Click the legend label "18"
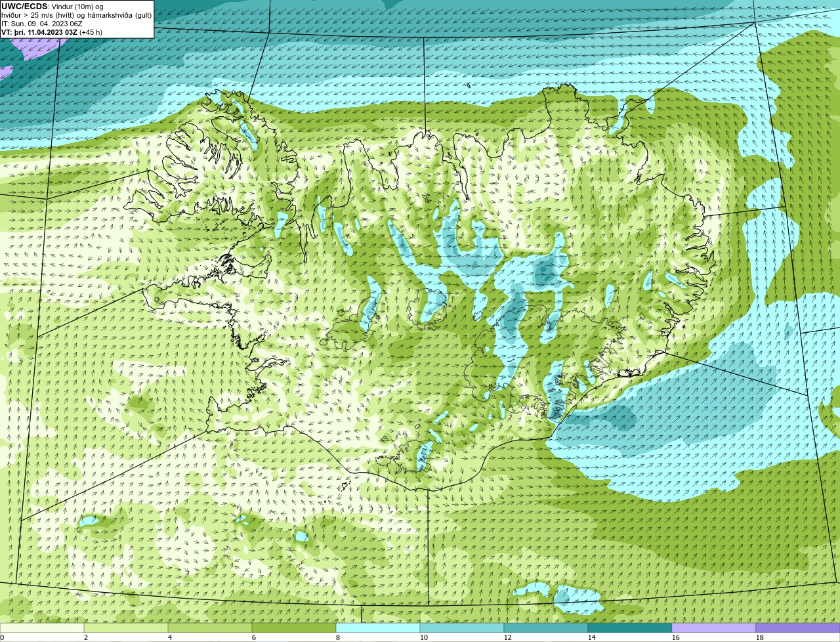 point(760,637)
